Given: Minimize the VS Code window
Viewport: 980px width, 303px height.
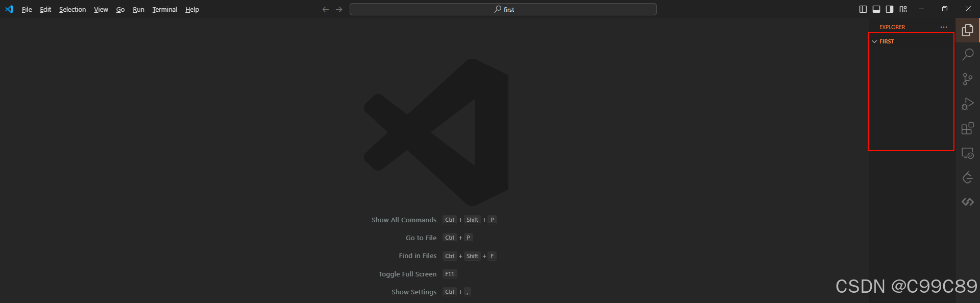Looking at the screenshot, I should click(921, 9).
